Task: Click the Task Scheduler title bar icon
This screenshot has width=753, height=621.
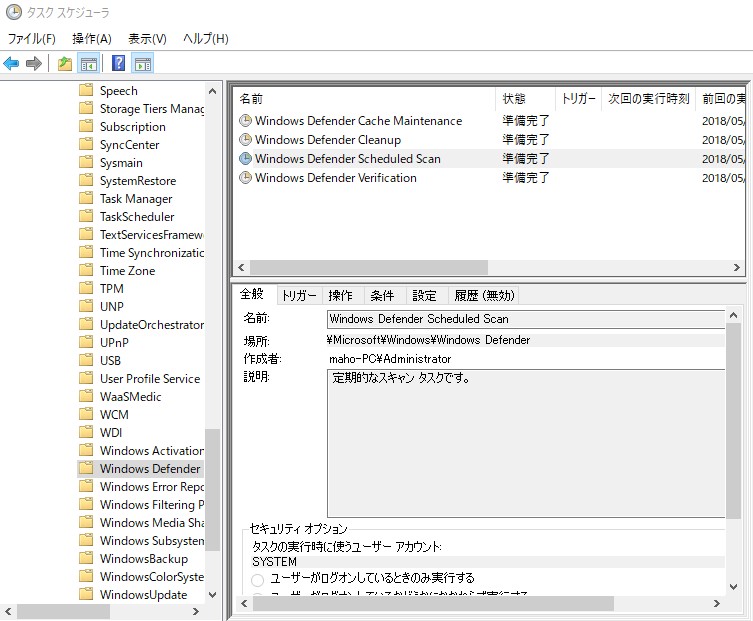Action: pyautogui.click(x=13, y=12)
